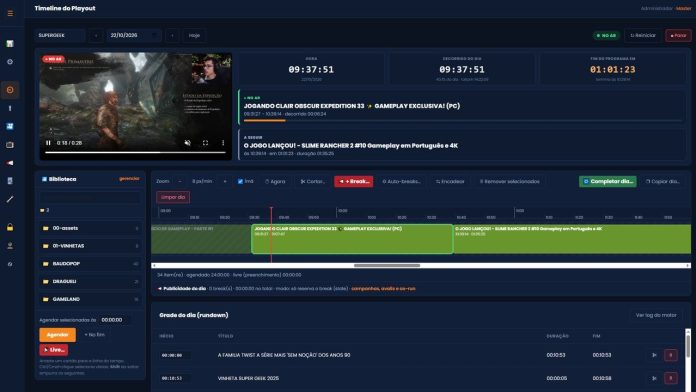Click the orange Agendar button

point(57,335)
